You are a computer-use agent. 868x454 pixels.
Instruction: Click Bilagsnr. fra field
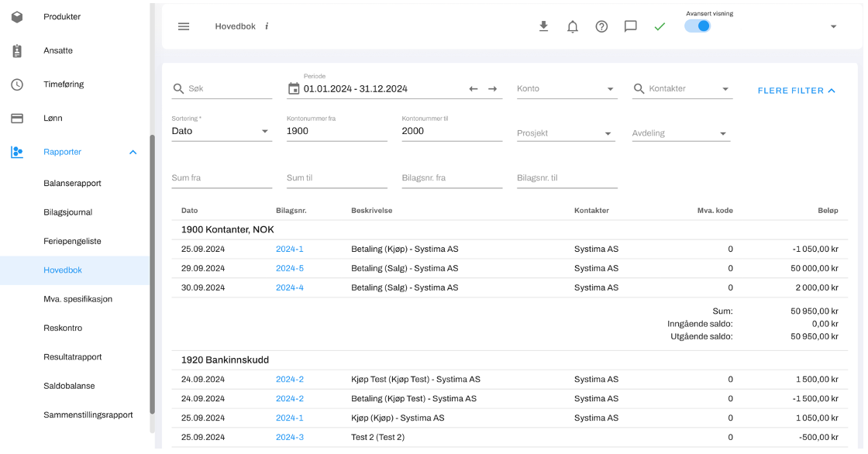pyautogui.click(x=452, y=178)
